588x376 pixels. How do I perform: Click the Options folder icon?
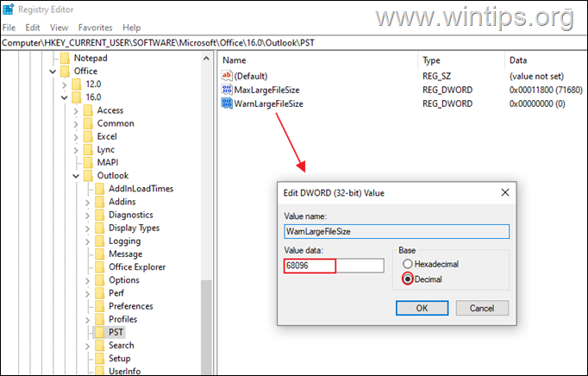(100, 280)
